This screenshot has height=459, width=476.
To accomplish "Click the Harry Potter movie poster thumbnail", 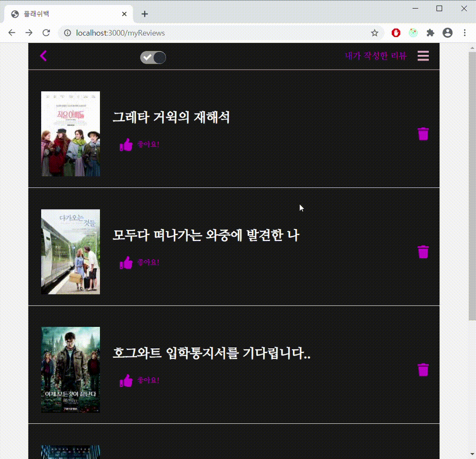I will [x=71, y=369].
